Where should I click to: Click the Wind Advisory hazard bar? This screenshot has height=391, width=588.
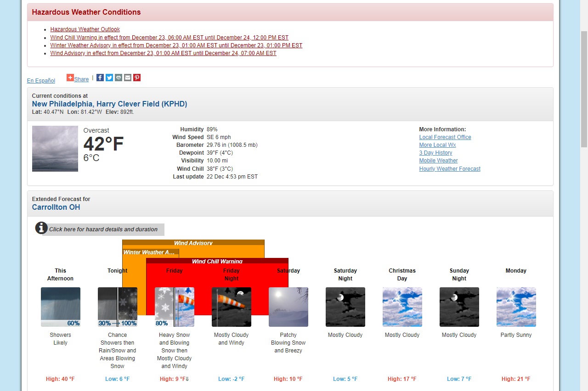click(x=193, y=243)
